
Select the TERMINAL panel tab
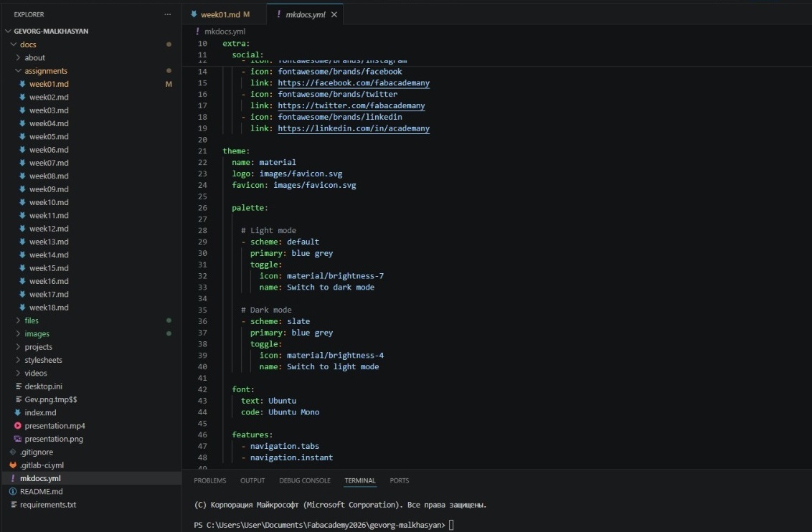pyautogui.click(x=360, y=481)
